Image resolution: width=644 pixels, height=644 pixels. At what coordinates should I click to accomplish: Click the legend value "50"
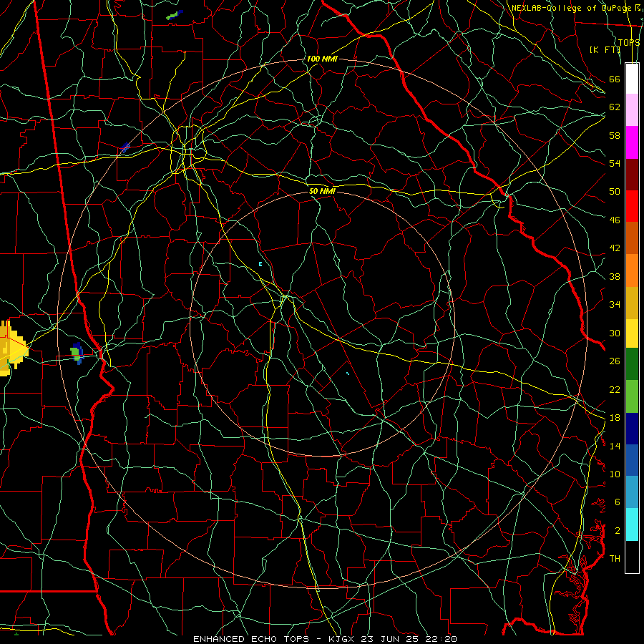[615, 191]
